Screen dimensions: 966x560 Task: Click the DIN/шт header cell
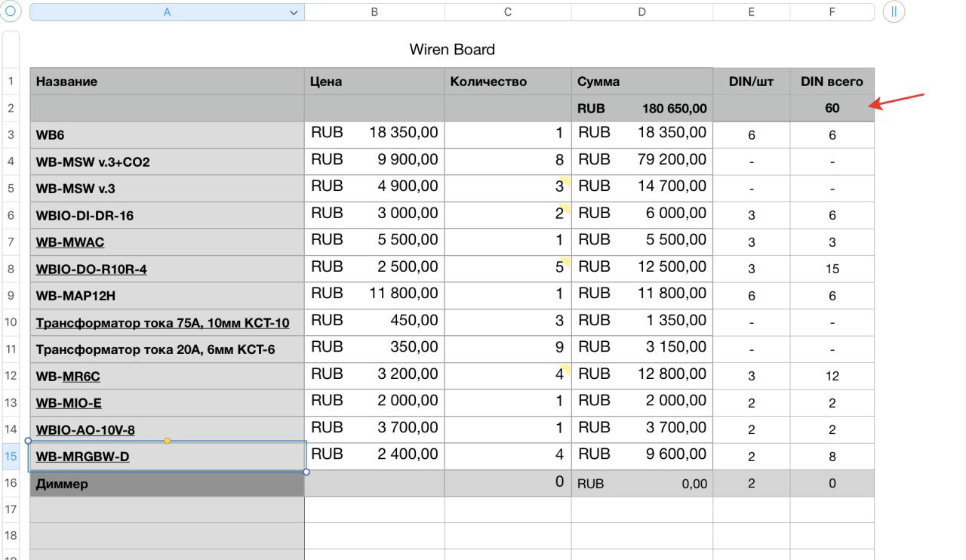coord(751,82)
